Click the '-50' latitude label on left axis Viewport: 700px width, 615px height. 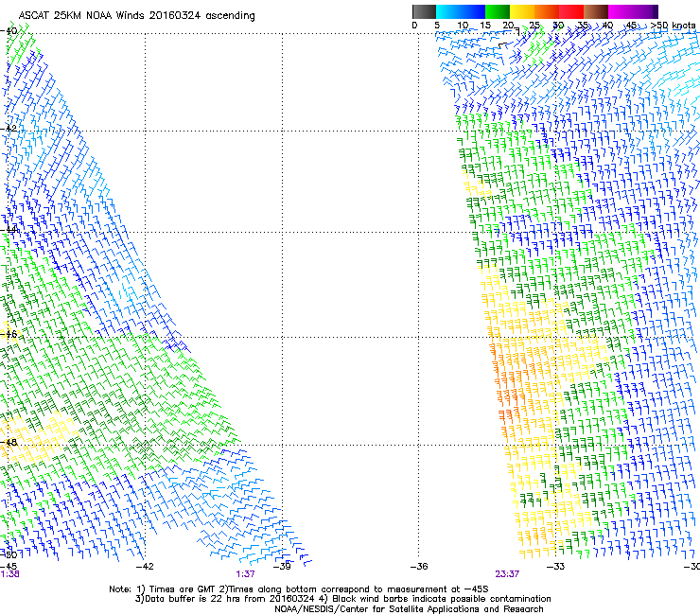tap(9, 554)
